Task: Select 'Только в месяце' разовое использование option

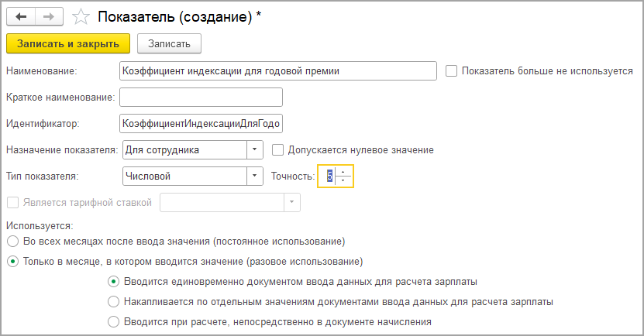Action: click(12, 261)
